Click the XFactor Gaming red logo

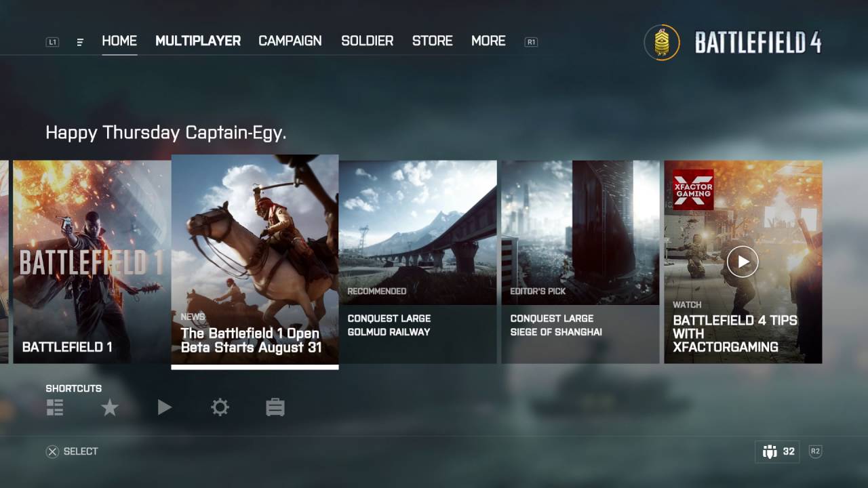[x=693, y=190]
